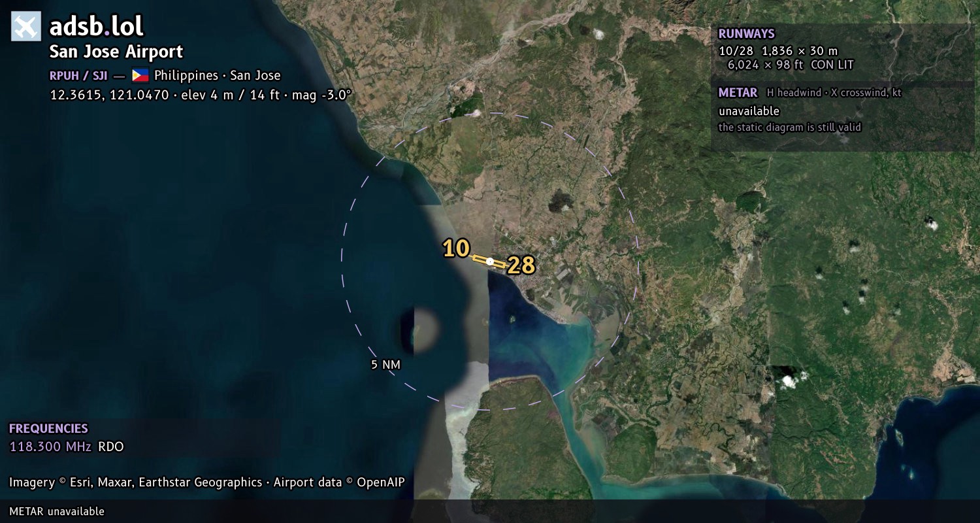Click the "unavailable" METAR value
Screen dimensions: 980x523
pyautogui.click(x=749, y=111)
